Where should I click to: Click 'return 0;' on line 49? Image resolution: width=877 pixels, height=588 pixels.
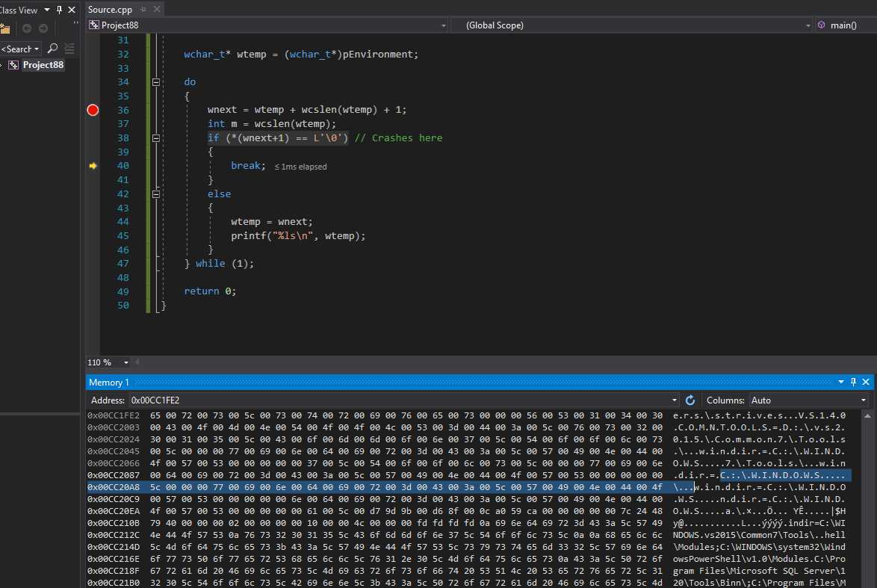tap(211, 291)
